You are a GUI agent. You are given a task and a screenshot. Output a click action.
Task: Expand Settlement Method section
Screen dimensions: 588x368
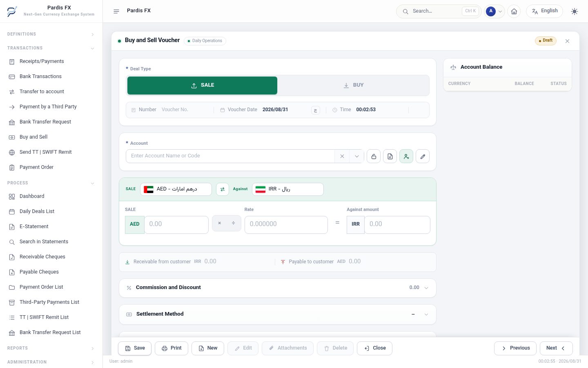278,314
